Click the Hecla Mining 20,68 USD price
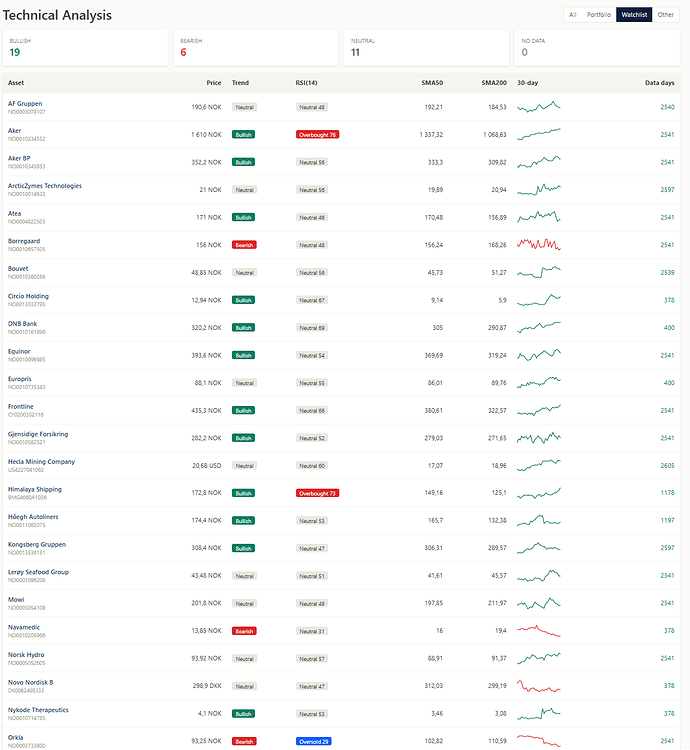690x750 pixels. point(207,466)
